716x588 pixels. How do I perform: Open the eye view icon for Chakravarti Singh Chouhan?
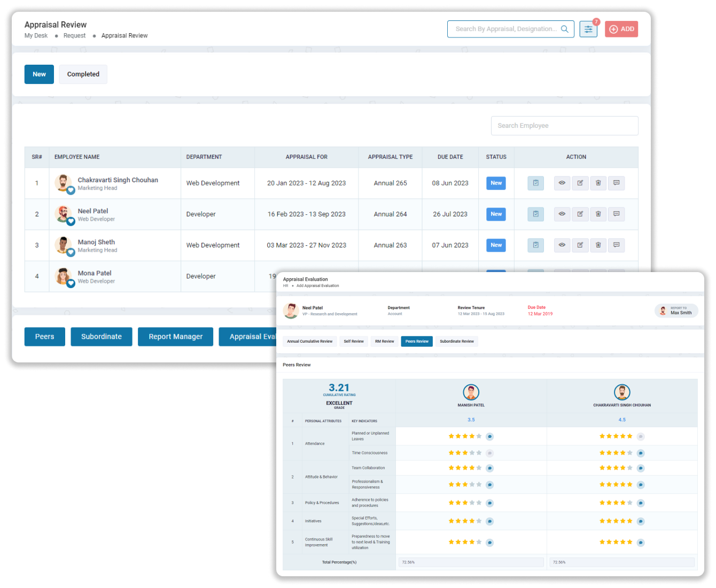pyautogui.click(x=562, y=183)
